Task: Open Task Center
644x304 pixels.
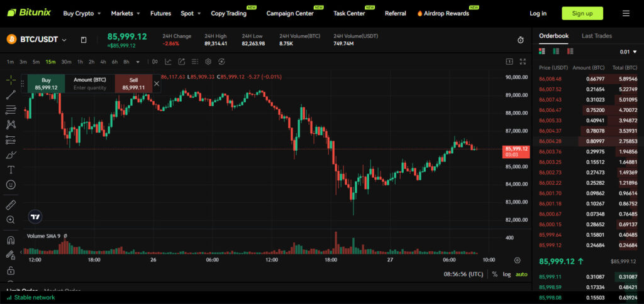Action: pyautogui.click(x=349, y=14)
